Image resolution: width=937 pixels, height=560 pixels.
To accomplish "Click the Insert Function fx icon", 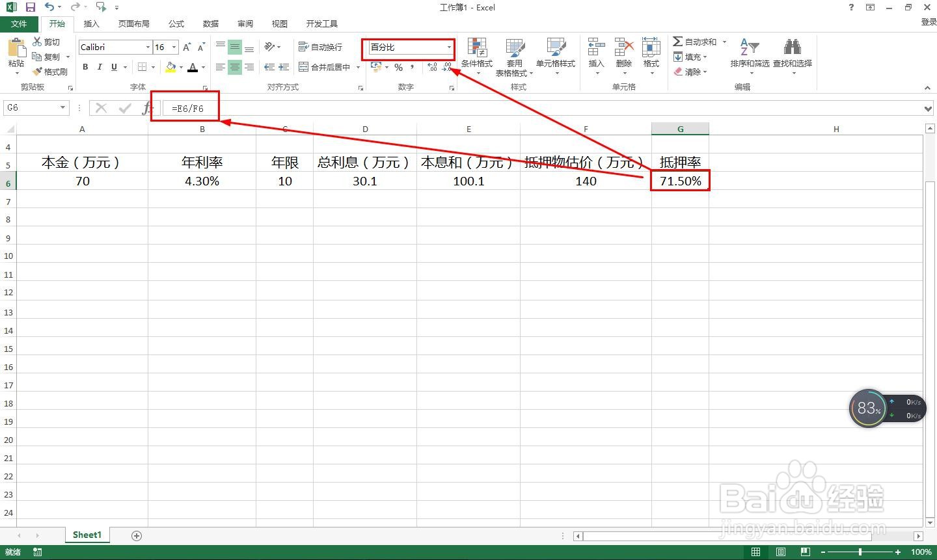I will 146,108.
